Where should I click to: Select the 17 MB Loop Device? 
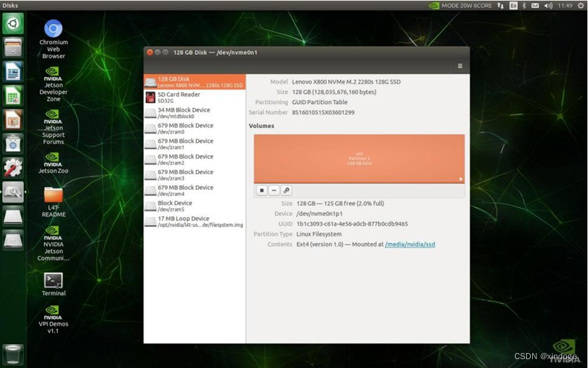(194, 222)
